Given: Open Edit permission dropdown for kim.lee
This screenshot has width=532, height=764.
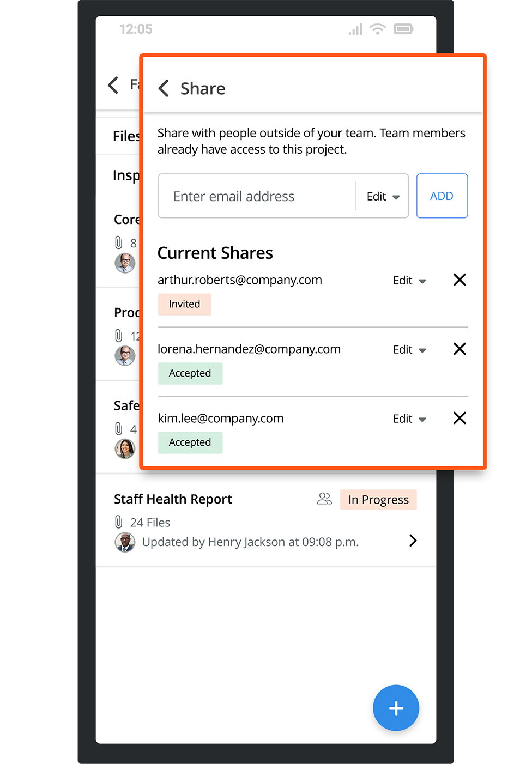Looking at the screenshot, I should (x=409, y=419).
